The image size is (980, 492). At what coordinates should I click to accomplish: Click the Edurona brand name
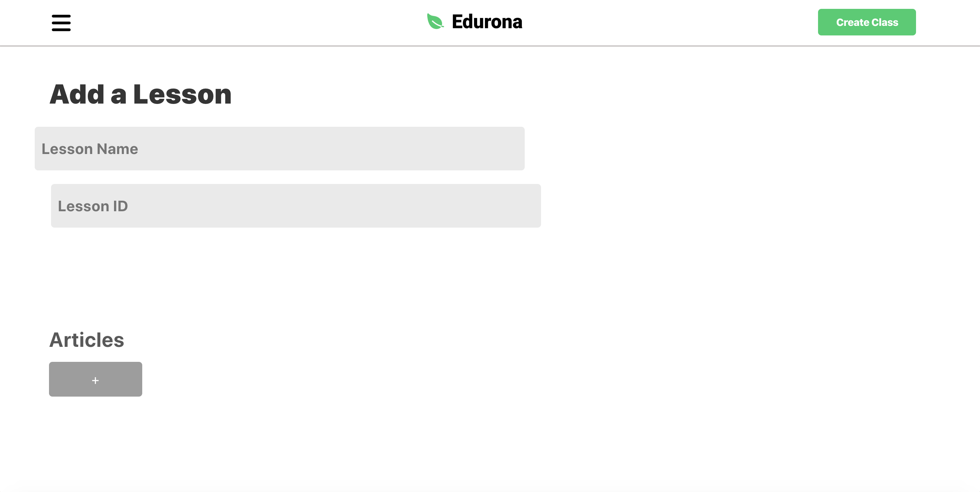[487, 22]
